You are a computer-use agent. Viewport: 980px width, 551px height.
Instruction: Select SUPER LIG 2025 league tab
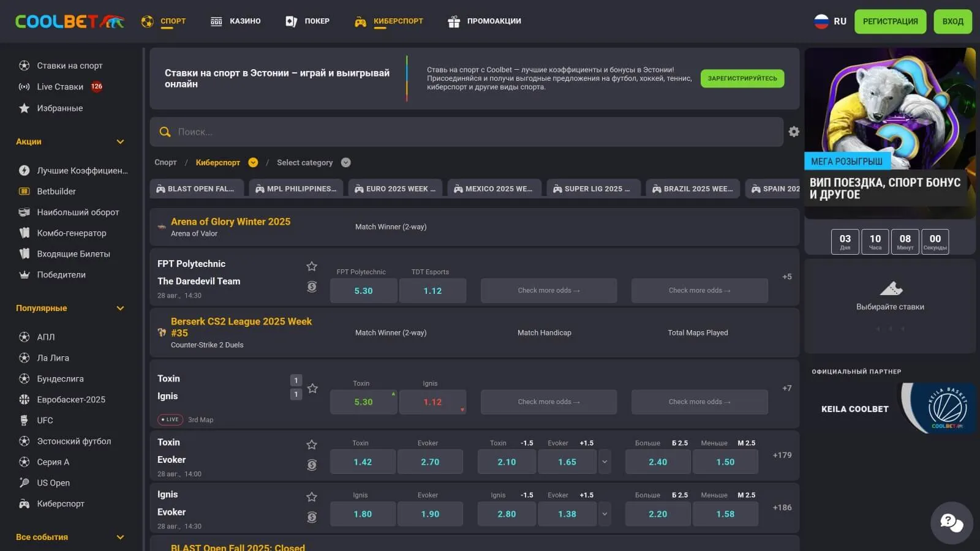594,189
